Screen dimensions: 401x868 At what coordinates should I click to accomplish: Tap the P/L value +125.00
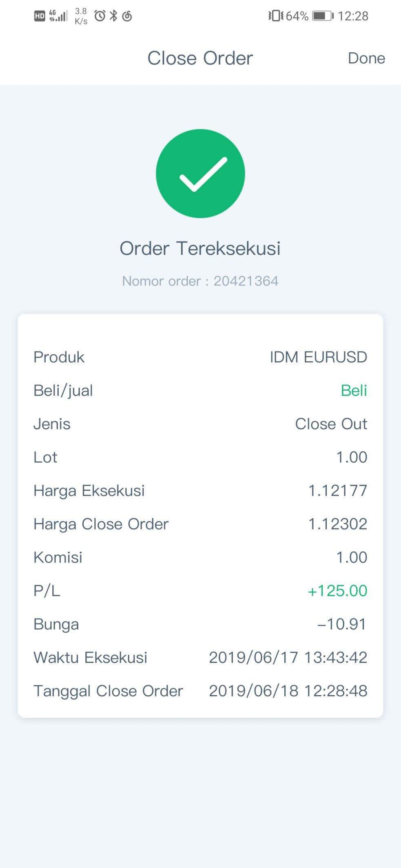tap(337, 591)
